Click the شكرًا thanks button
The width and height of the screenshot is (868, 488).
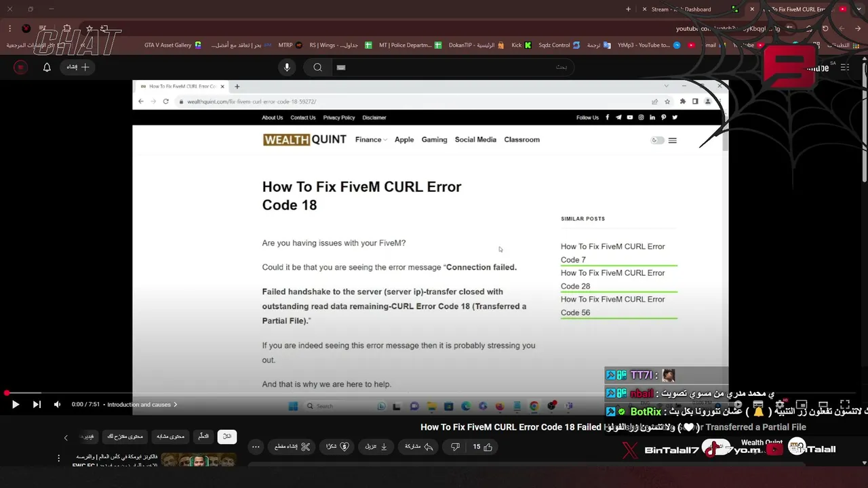(336, 447)
